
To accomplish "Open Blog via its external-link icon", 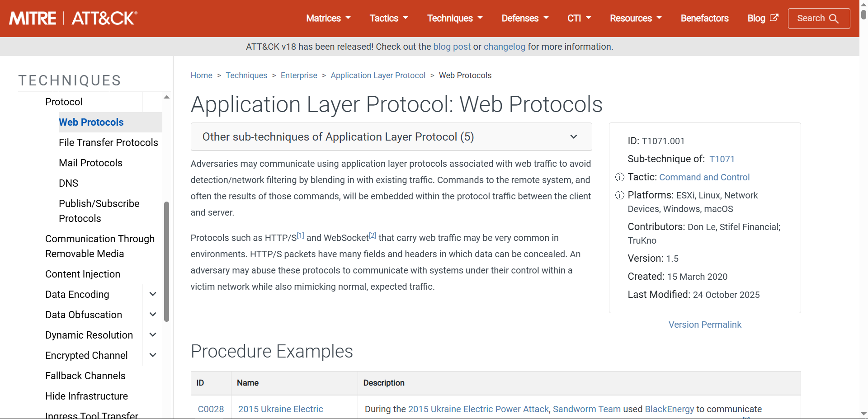I will (x=775, y=17).
